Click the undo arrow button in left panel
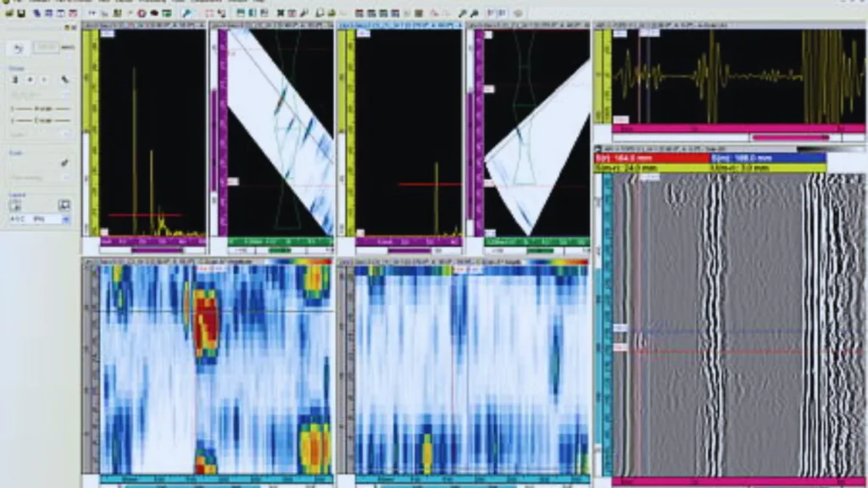Viewport: 868px width, 488px height. [x=19, y=48]
